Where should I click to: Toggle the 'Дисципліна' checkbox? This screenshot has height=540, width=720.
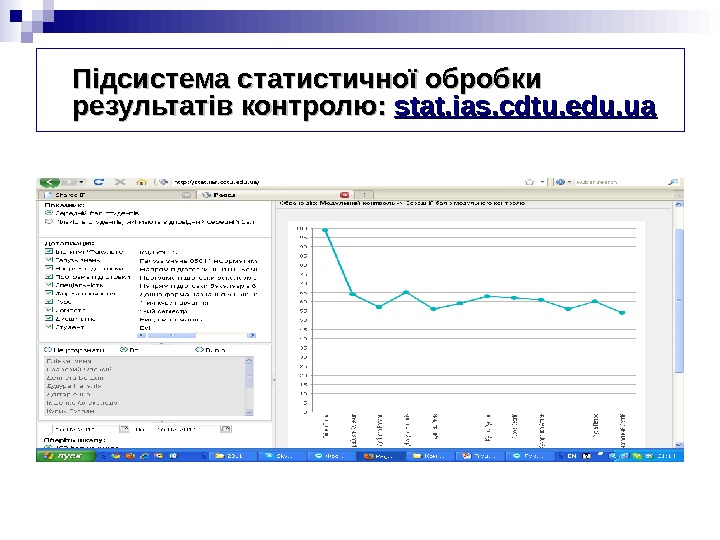(x=49, y=318)
